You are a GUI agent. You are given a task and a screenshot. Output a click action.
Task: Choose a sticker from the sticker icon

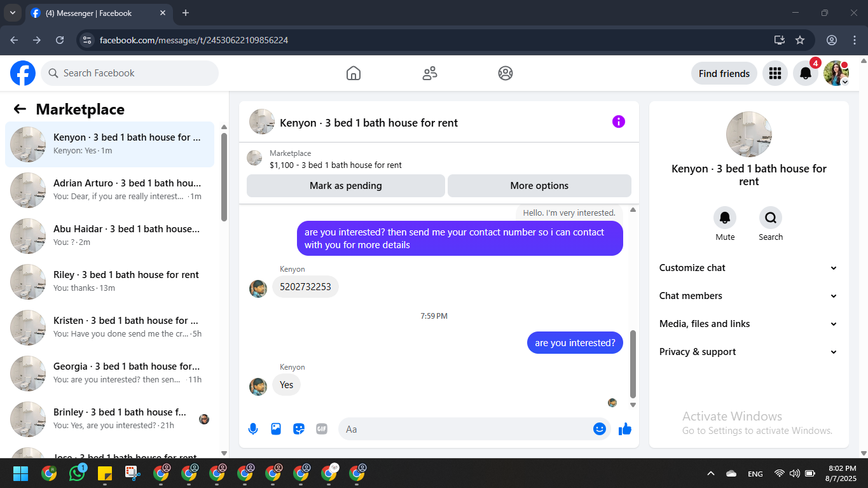(x=299, y=429)
